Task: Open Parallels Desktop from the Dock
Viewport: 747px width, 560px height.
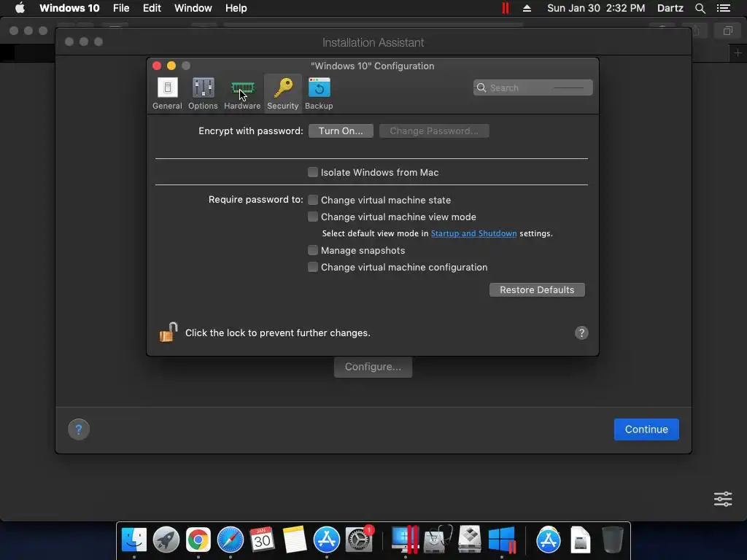Action: point(406,540)
